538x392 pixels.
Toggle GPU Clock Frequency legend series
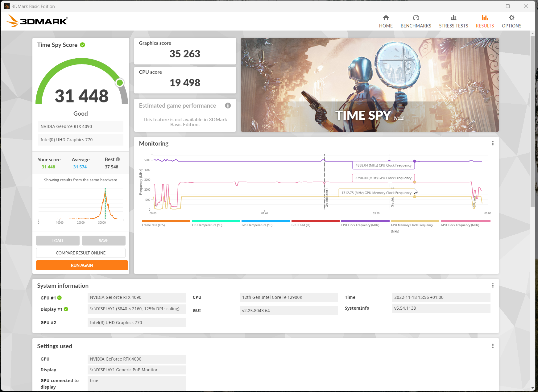(x=466, y=223)
